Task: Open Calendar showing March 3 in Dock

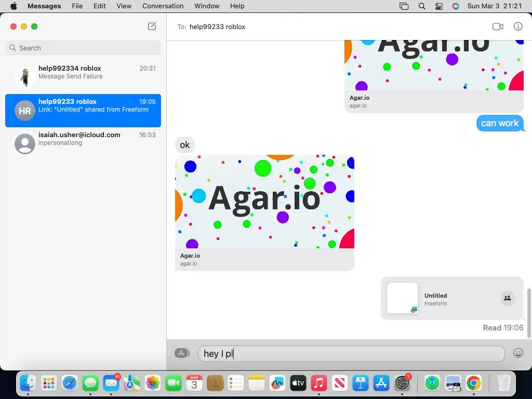Action: point(194,383)
